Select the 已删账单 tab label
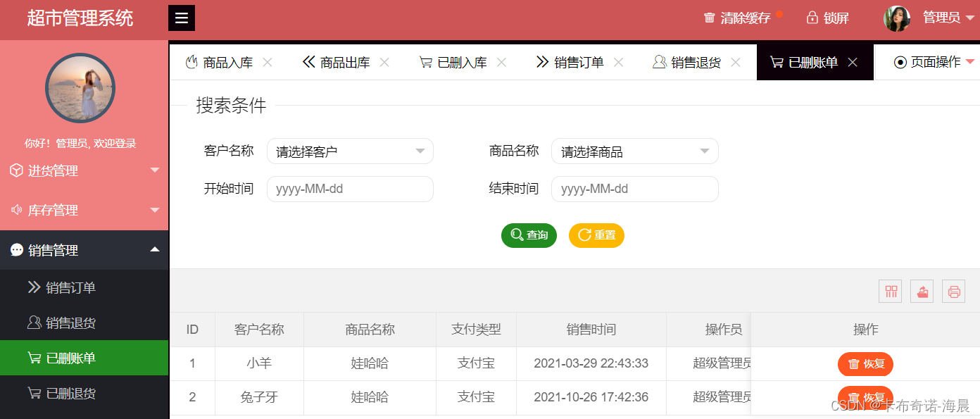 click(813, 63)
